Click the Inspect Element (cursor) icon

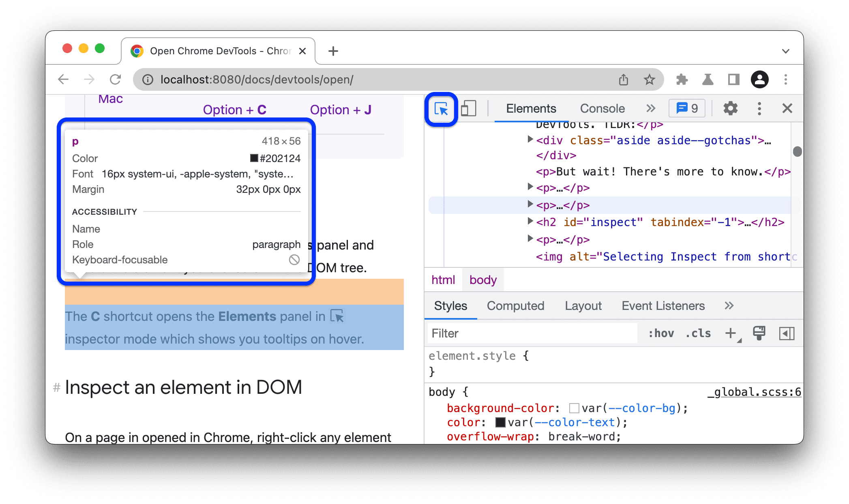coord(441,108)
